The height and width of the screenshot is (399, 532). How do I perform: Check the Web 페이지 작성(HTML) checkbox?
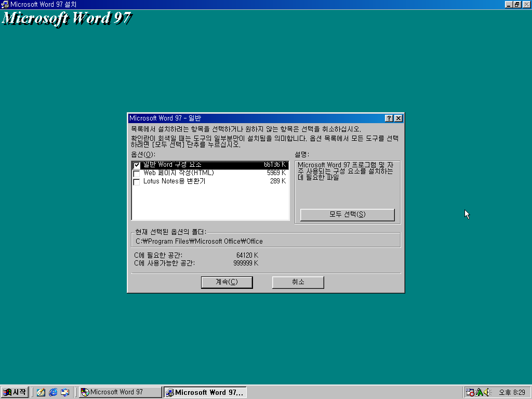point(137,174)
